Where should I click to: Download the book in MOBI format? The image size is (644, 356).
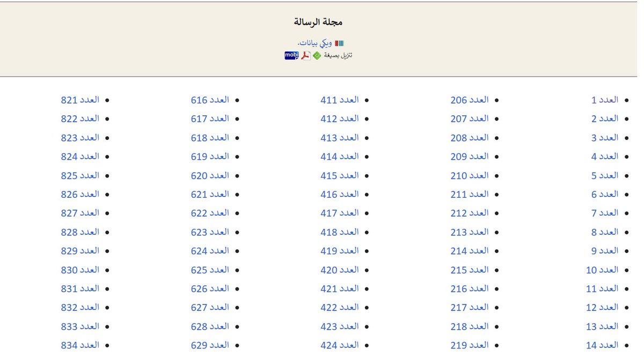[291, 55]
